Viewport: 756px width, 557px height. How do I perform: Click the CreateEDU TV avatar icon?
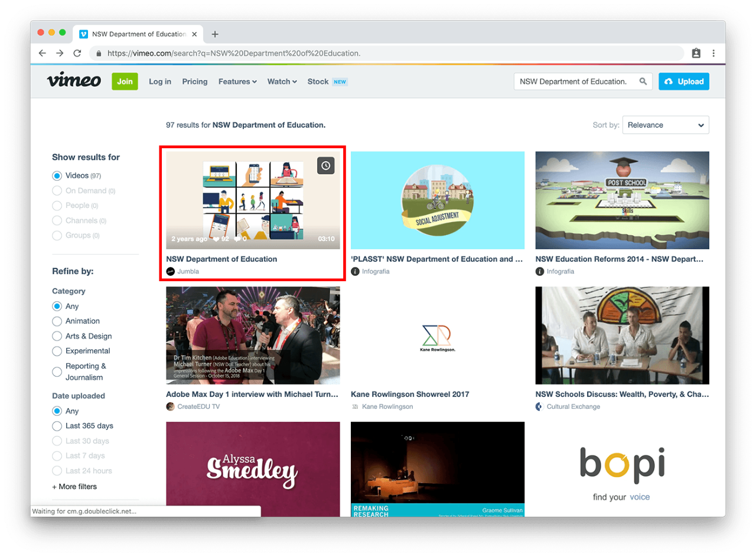pos(171,406)
